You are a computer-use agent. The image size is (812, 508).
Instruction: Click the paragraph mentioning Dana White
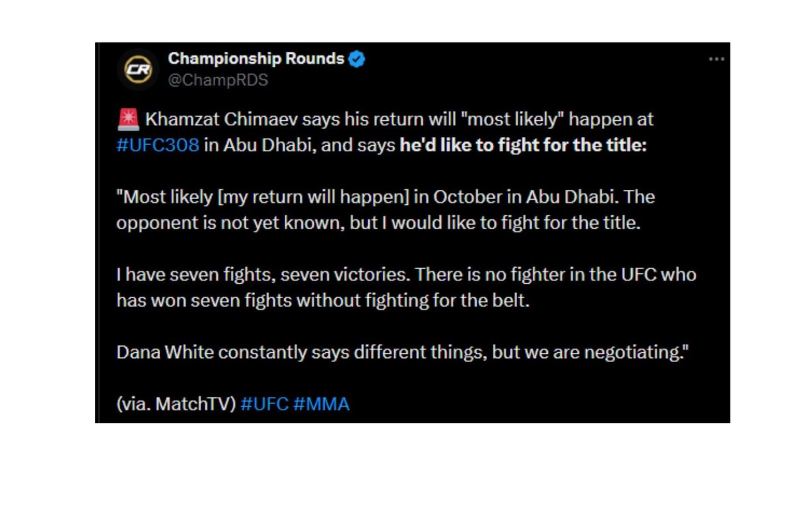point(403,352)
